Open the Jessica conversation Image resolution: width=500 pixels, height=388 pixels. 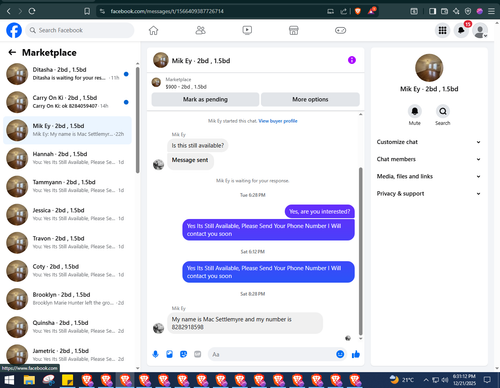(67, 215)
